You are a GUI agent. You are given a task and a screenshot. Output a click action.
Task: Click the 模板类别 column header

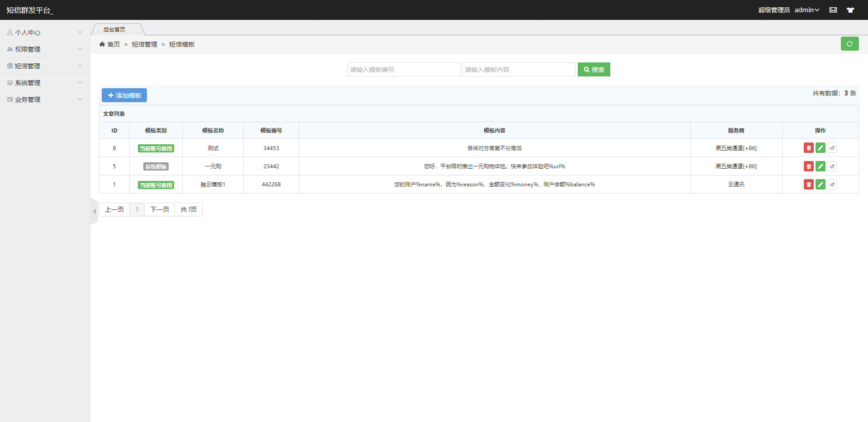156,131
